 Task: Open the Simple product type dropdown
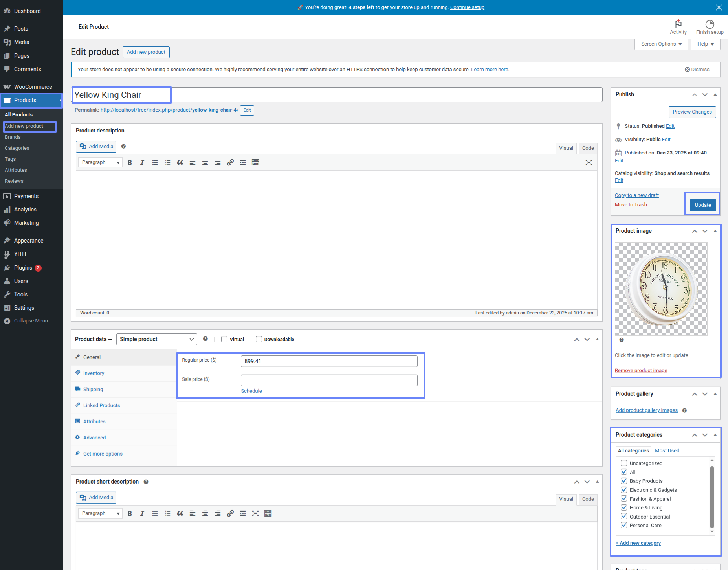156,339
